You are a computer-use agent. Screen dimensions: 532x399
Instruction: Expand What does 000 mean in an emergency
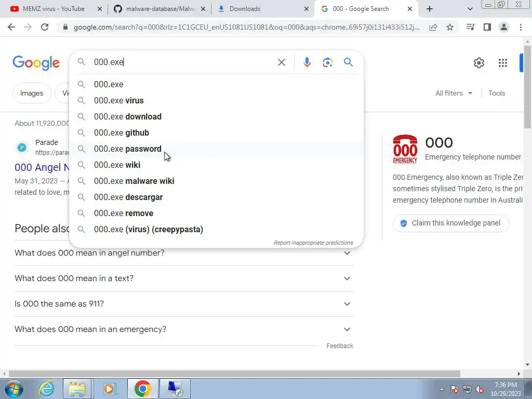tap(184, 329)
